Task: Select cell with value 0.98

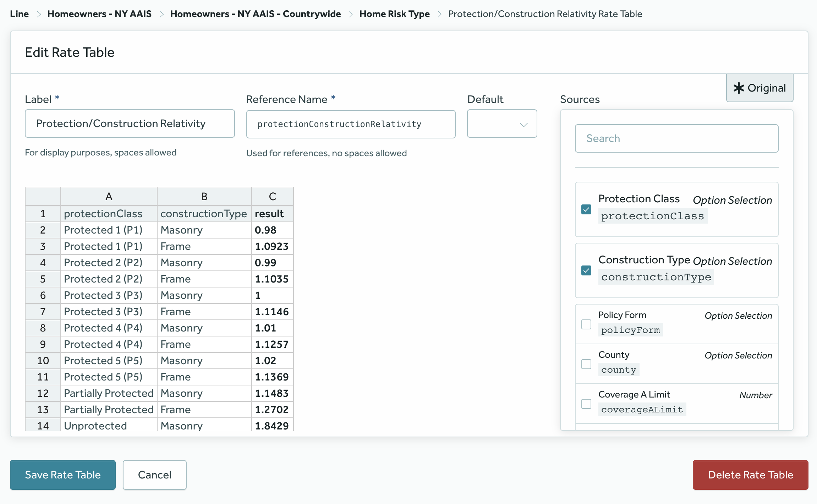Action: pyautogui.click(x=273, y=230)
